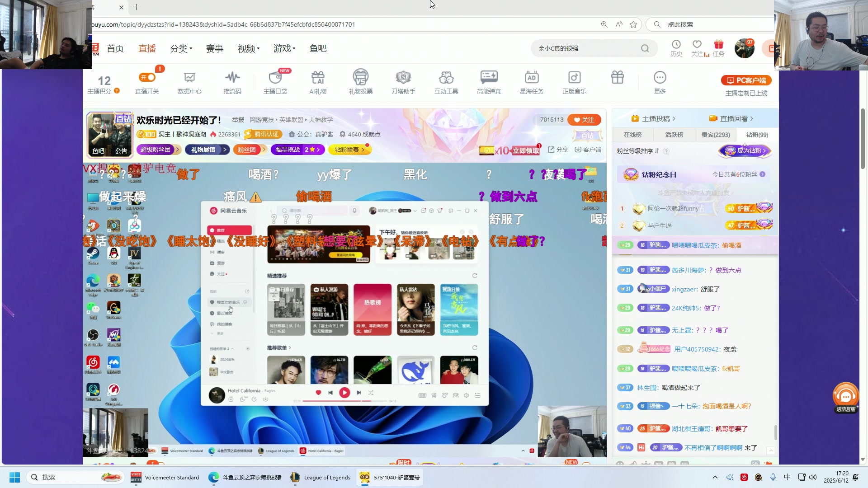The image size is (868, 488).
Task: Expand the 视频 video dropdown
Action: [249, 48]
